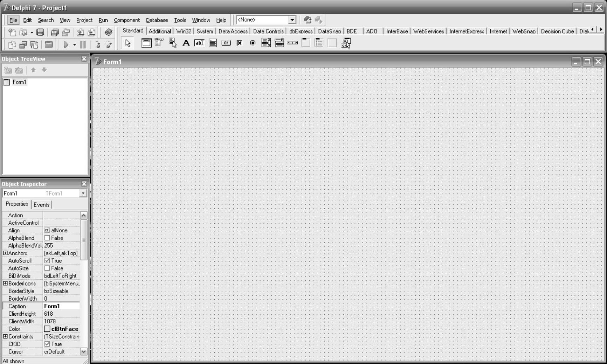
Task: Open the File menu
Action: (13, 20)
